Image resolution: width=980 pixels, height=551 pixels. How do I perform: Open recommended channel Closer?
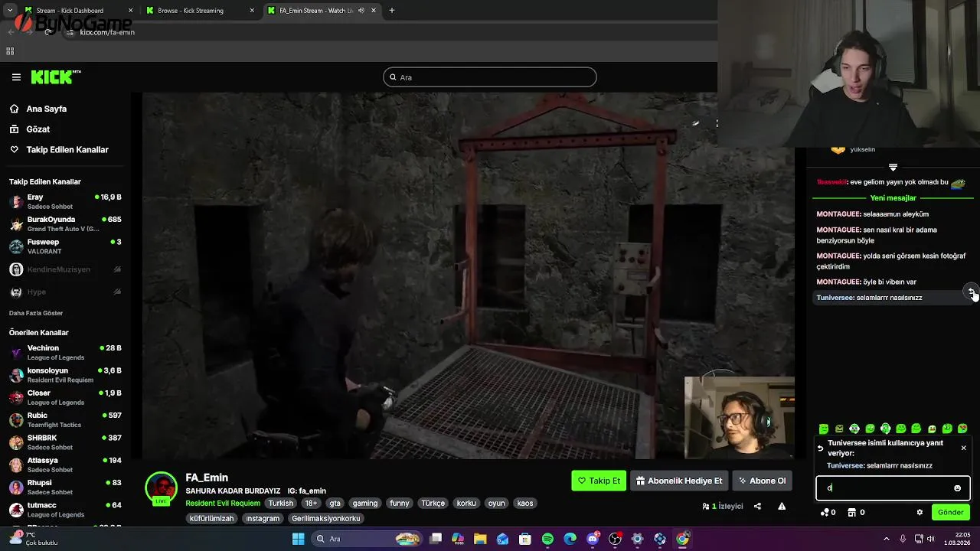tap(65, 397)
